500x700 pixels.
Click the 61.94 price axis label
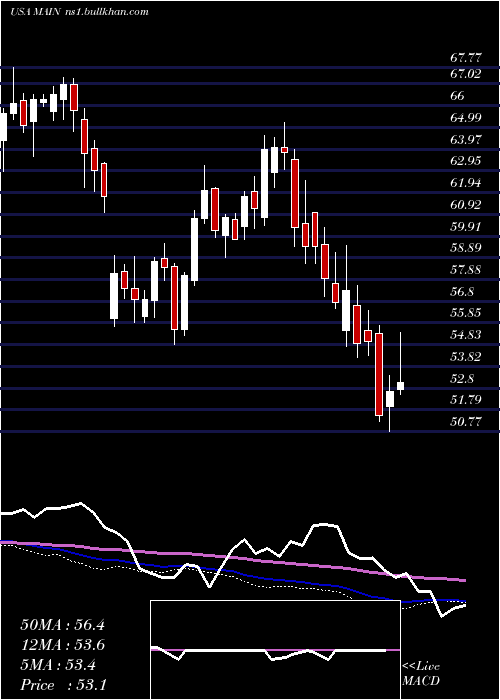click(466, 183)
